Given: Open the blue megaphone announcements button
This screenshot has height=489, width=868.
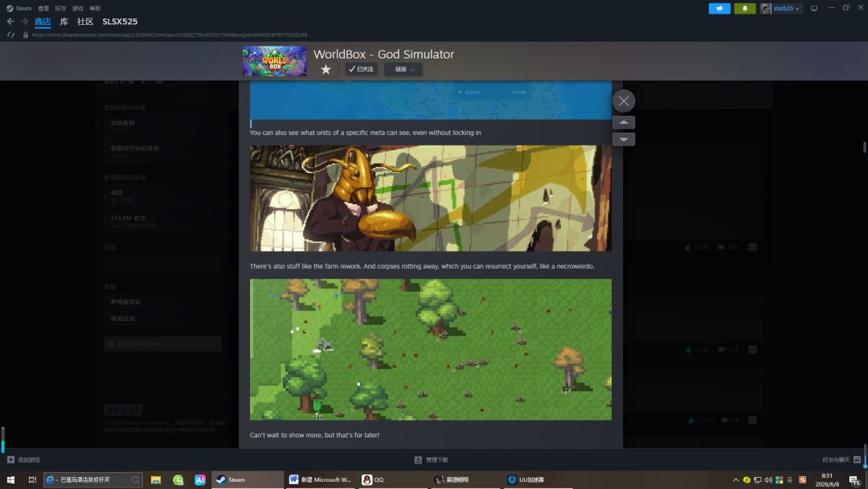Looking at the screenshot, I should (x=719, y=8).
